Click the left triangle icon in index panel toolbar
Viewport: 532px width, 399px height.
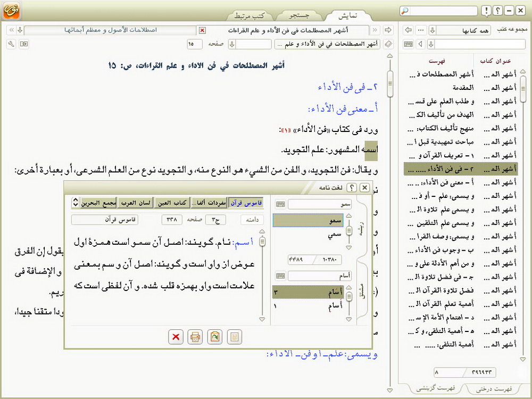point(421,44)
